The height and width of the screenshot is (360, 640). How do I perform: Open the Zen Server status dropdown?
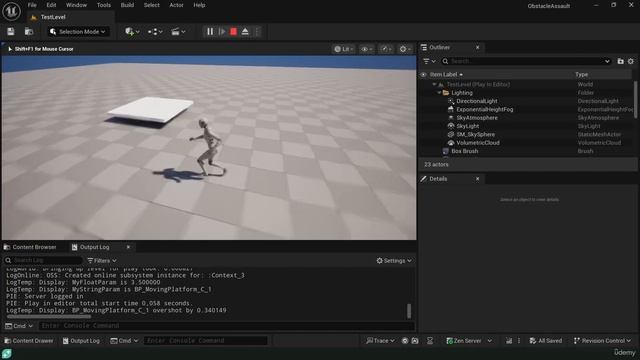point(469,341)
